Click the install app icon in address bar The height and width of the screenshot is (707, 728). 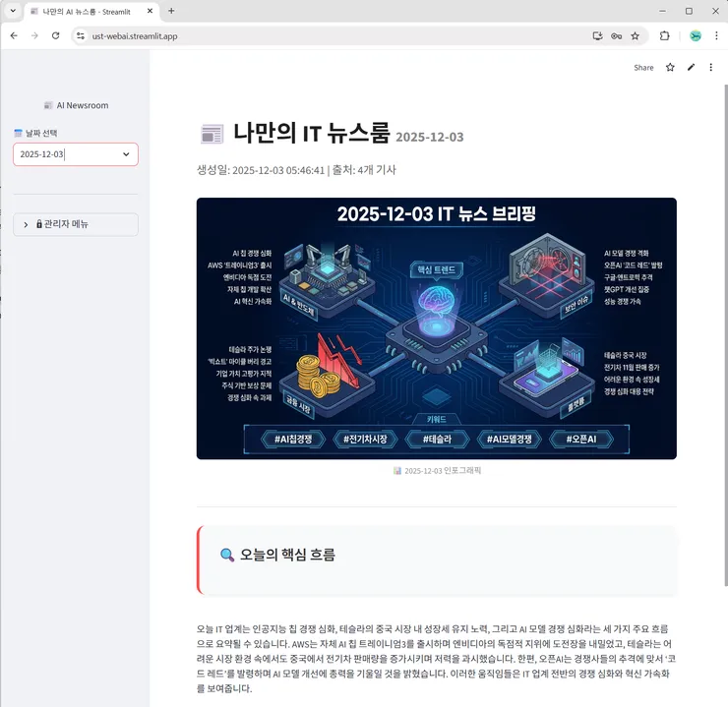[x=597, y=35]
